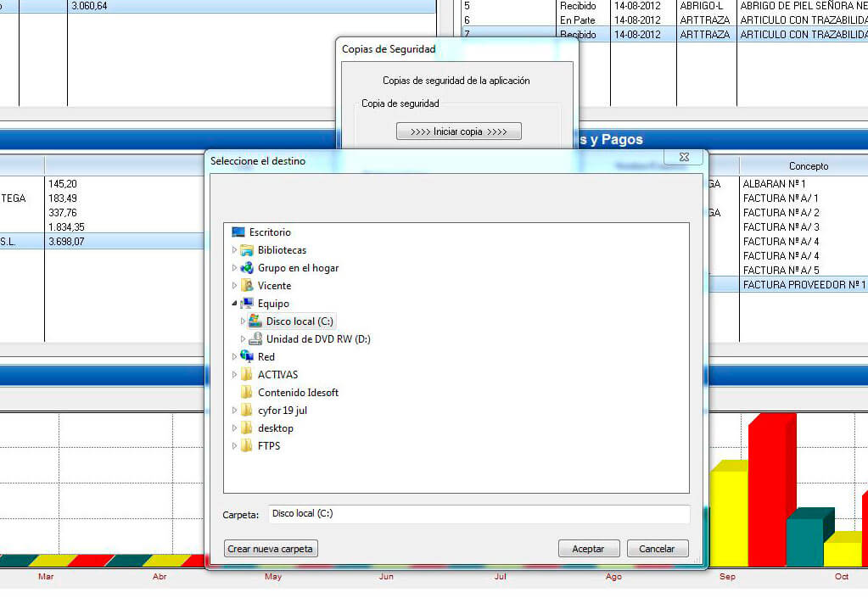Select the Contenido Idesoft folder

pyautogui.click(x=298, y=393)
